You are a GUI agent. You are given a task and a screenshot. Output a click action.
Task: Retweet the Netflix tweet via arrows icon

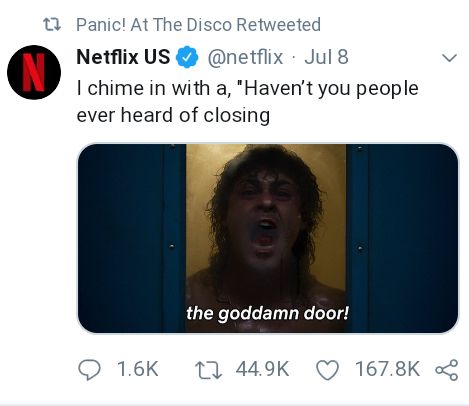click(208, 369)
